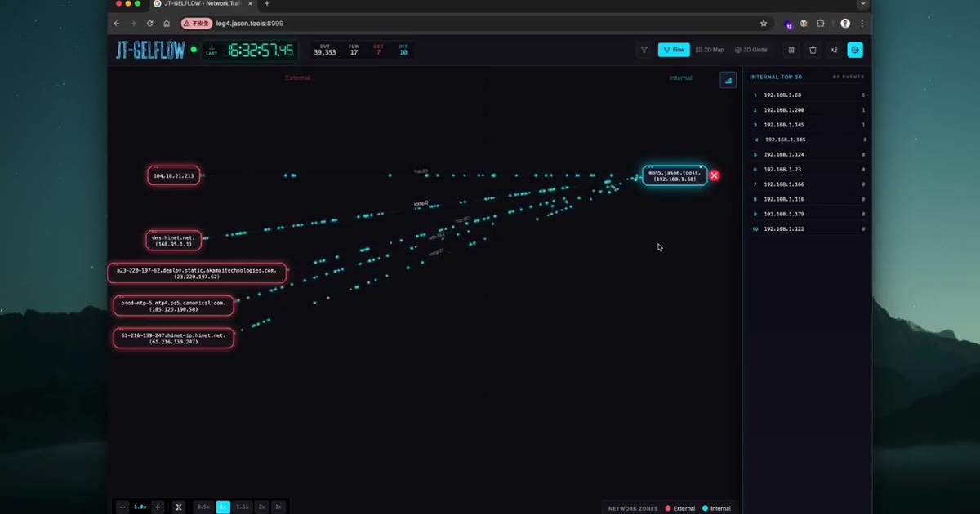Image resolution: width=980 pixels, height=514 pixels.
Task: Click the 192.168.1.179 list row
Action: pyautogui.click(x=808, y=214)
